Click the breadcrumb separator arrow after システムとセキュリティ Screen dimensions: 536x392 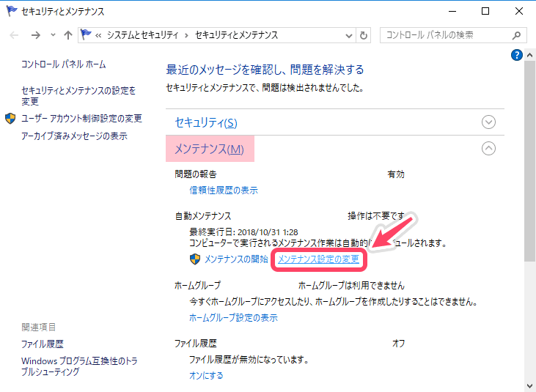click(187, 35)
